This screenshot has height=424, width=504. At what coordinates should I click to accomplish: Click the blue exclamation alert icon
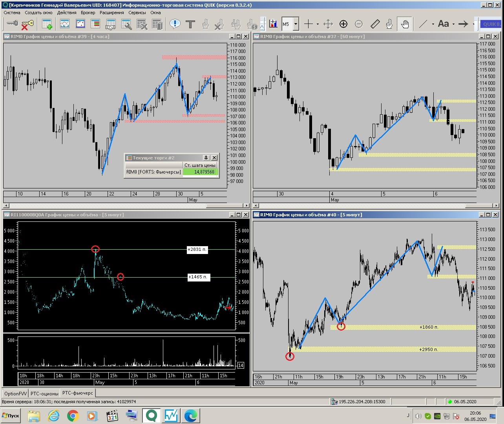(175, 24)
